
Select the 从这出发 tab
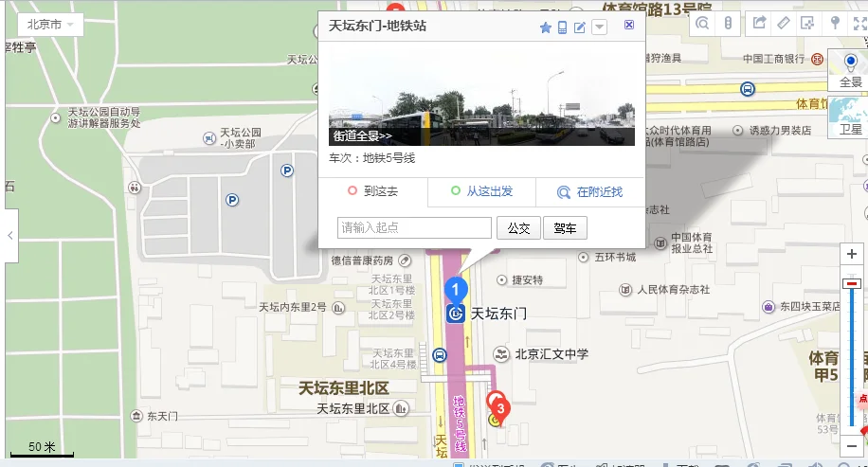pos(481,191)
